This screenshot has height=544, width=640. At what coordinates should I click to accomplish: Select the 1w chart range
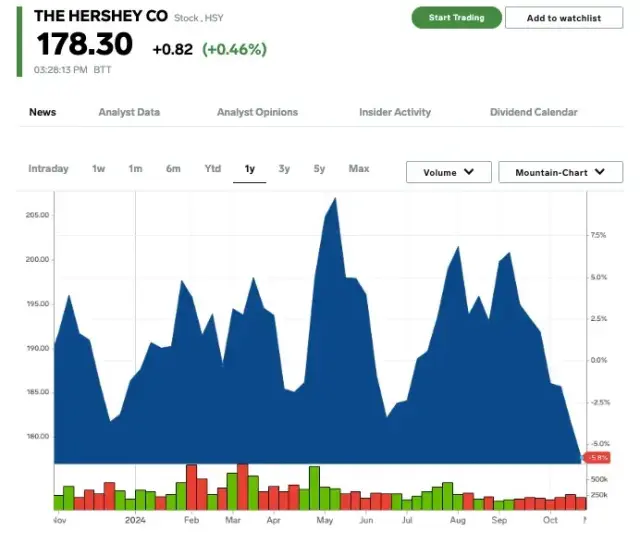click(99, 169)
